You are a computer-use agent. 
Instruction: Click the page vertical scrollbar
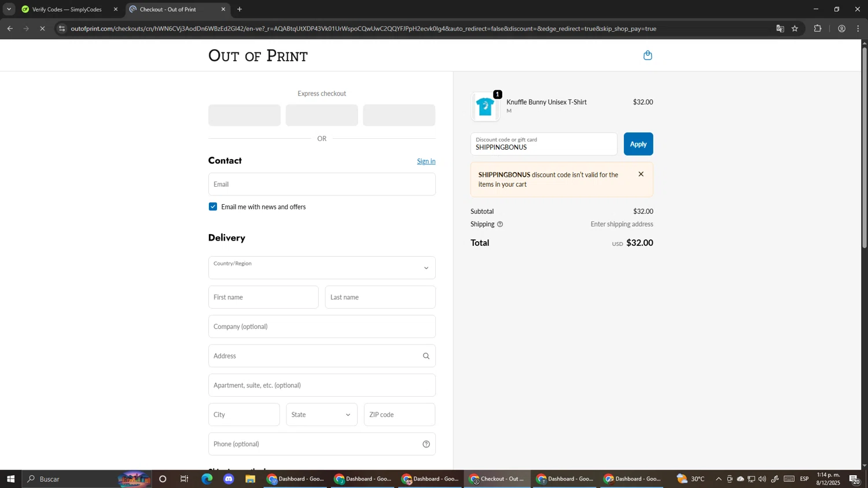point(865,147)
